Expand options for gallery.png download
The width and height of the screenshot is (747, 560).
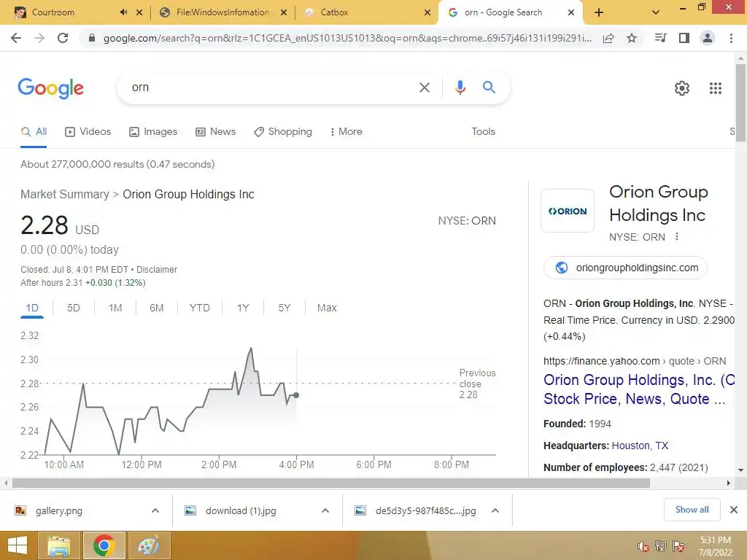155,510
